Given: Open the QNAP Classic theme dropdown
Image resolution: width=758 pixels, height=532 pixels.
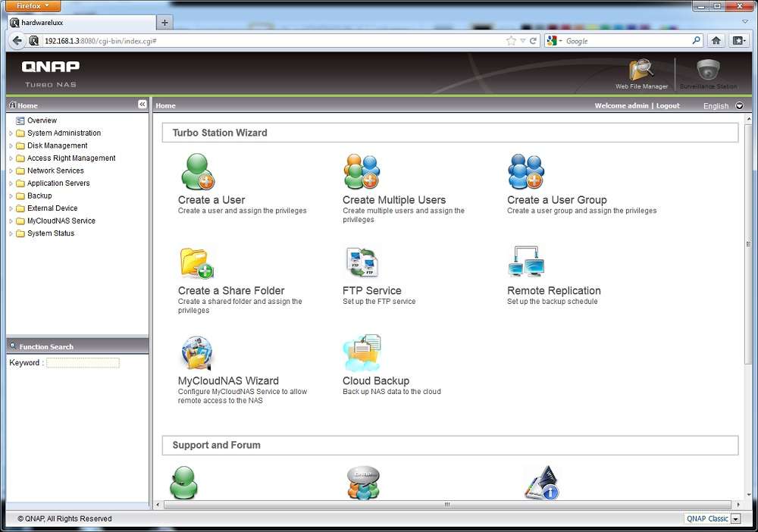Looking at the screenshot, I should pyautogui.click(x=736, y=519).
